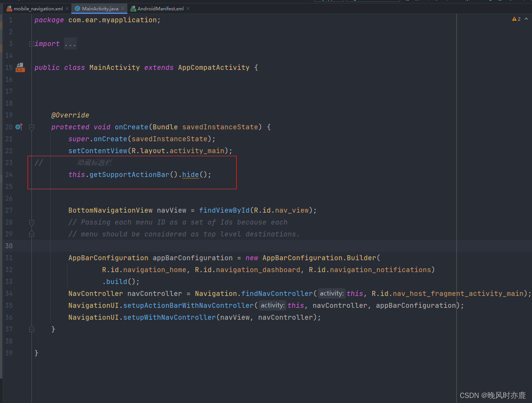Click the activity: parameter hint on line 34

[332, 294]
